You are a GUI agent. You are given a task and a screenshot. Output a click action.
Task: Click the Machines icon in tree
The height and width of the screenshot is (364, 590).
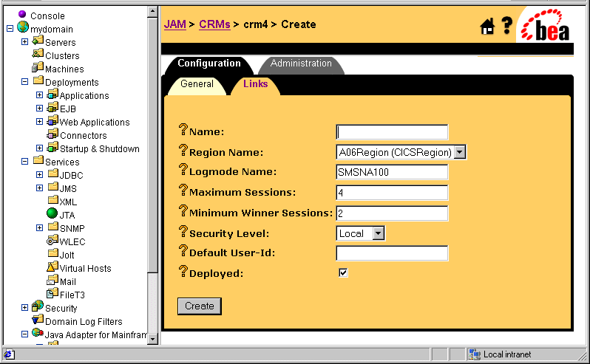pos(38,67)
